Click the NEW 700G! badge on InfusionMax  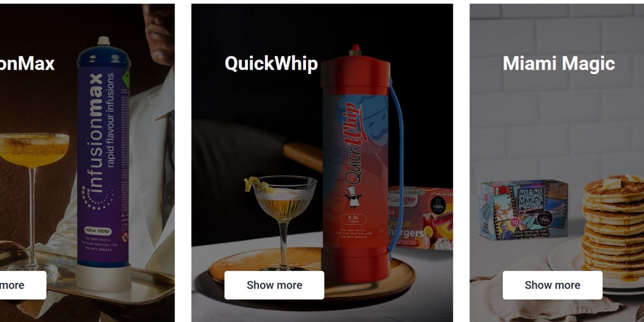click(x=98, y=230)
